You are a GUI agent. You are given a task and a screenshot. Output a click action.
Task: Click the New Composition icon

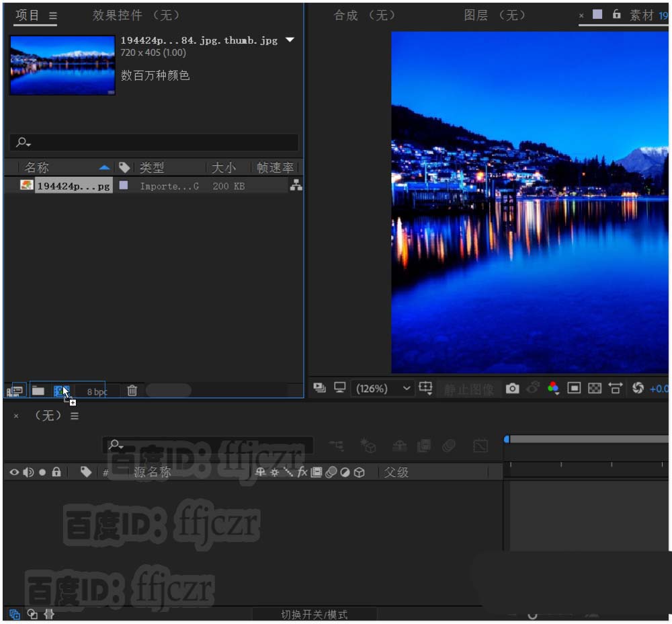pos(61,391)
